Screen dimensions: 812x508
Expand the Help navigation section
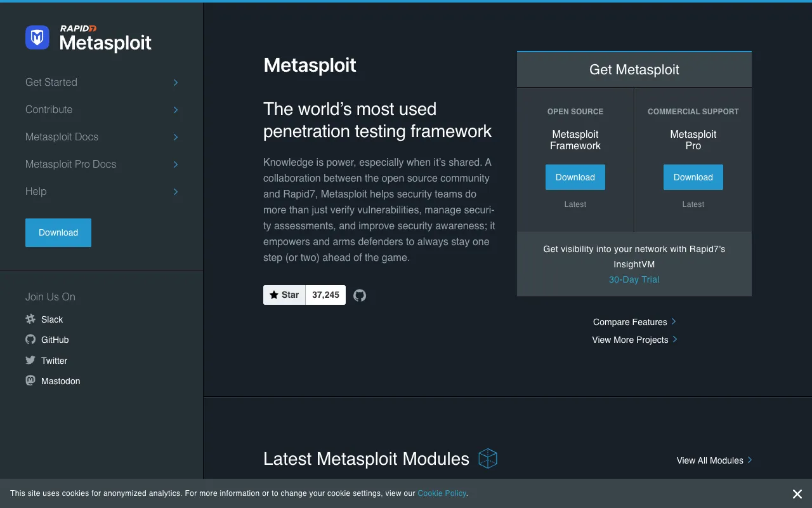point(36,191)
